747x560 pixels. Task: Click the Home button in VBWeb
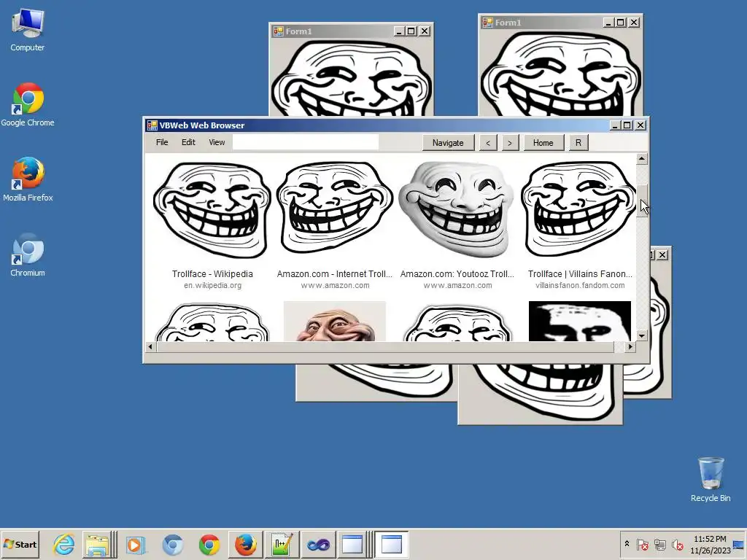[x=543, y=143]
